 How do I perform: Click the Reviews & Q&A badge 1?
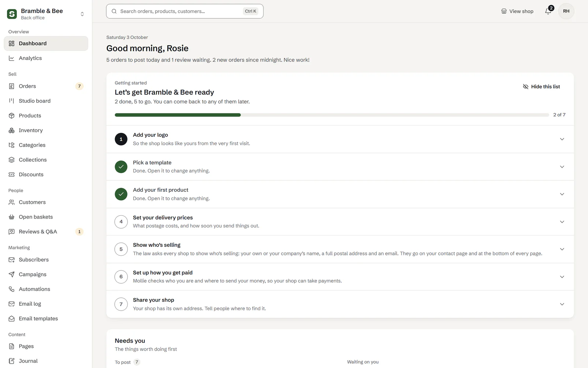coord(79,232)
